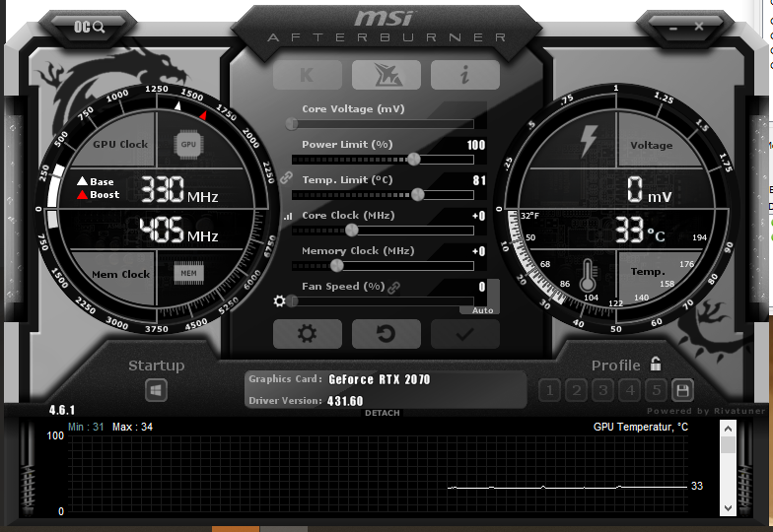Viewport: 773px width, 532px height.
Task: Click the Max : 34 graph label
Action: (132, 427)
